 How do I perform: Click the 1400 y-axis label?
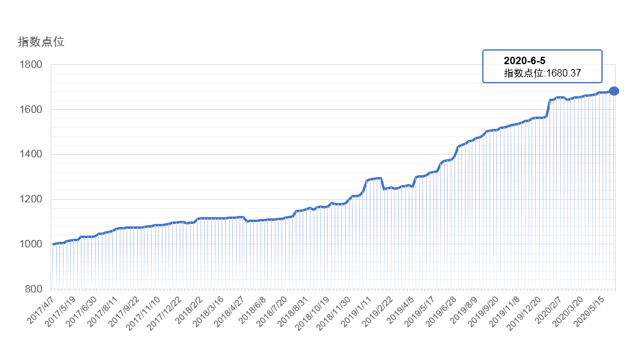[31, 154]
